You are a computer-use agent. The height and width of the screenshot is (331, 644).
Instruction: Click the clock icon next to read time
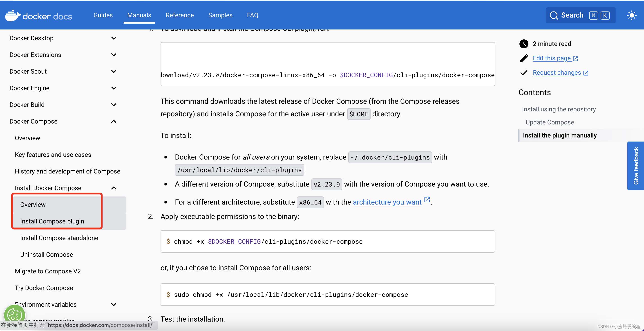(x=523, y=43)
